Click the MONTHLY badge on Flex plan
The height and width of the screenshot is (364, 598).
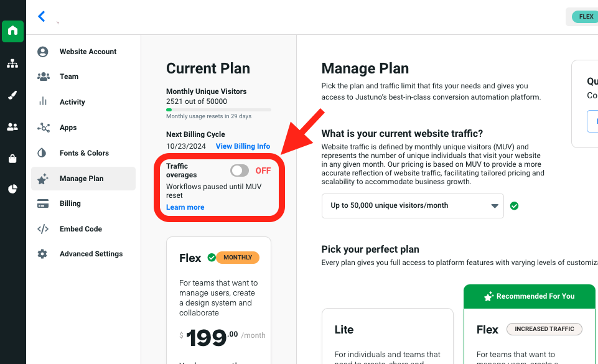pos(238,258)
